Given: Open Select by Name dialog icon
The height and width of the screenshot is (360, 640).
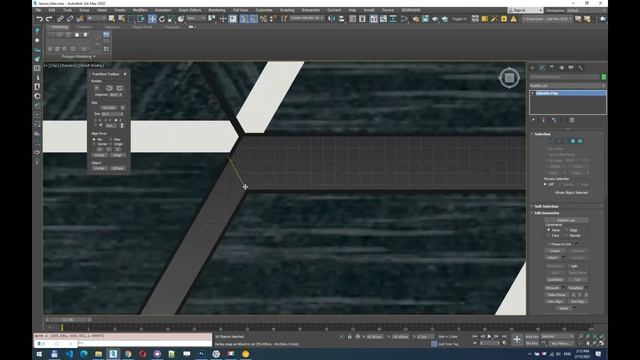Looking at the screenshot, I should click(121, 19).
